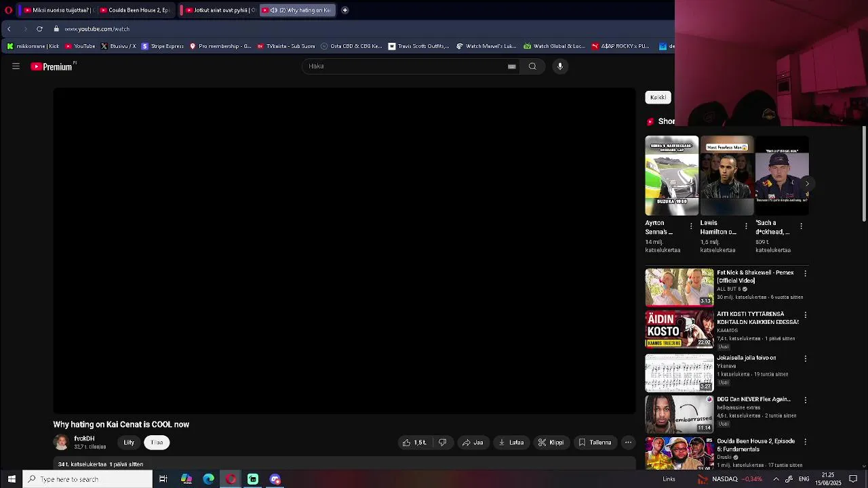Viewport: 868px width, 488px height.
Task: Open Fat Nick & Shakewell Pemex video thumbnail
Action: 679,287
